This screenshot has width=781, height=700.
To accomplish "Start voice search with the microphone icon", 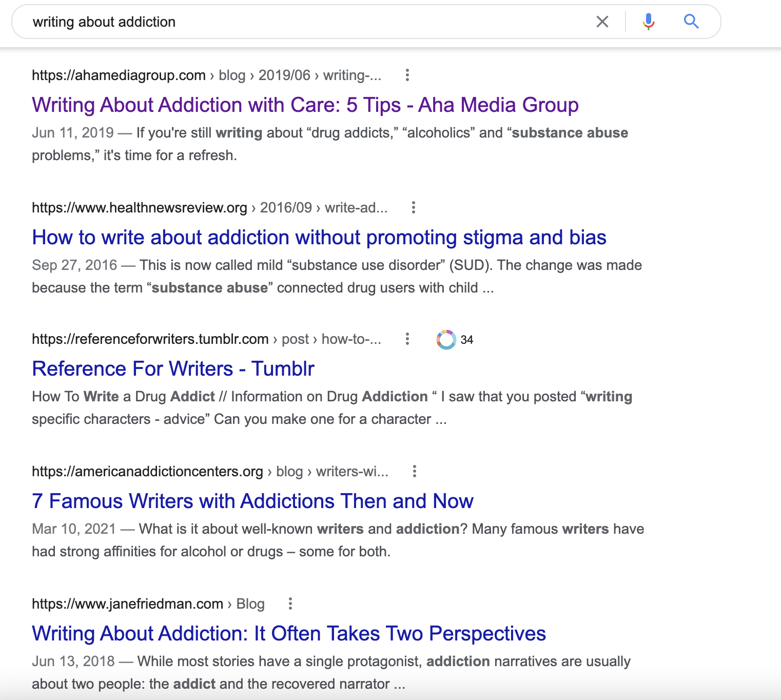I will point(649,22).
